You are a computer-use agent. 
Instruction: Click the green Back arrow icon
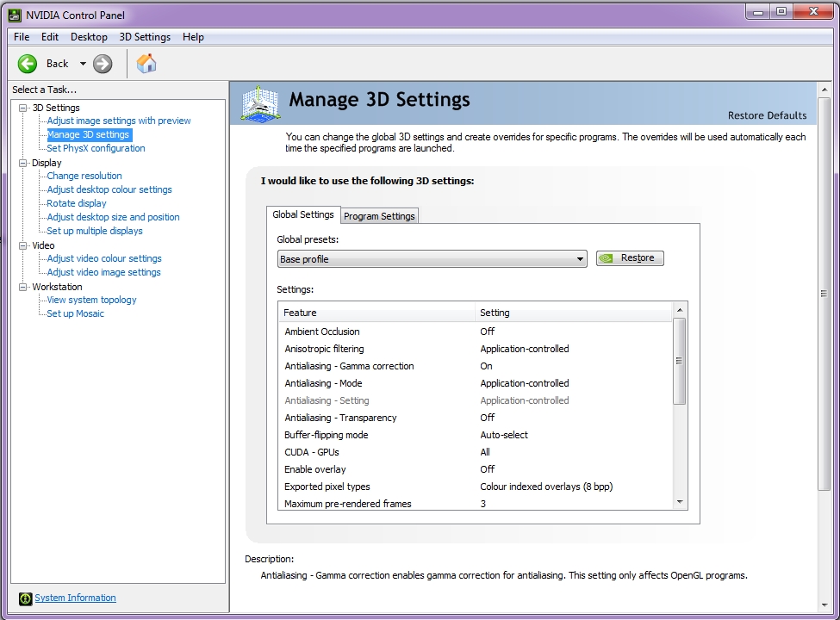point(28,64)
